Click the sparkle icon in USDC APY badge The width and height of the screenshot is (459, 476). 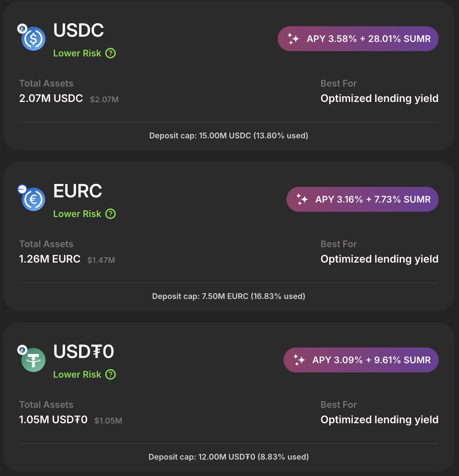[293, 38]
